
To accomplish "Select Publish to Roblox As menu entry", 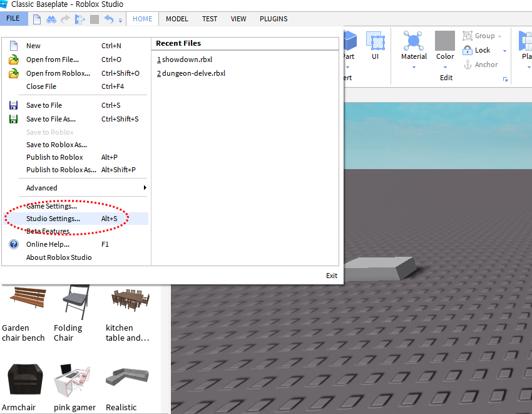I will pyautogui.click(x=76, y=170).
